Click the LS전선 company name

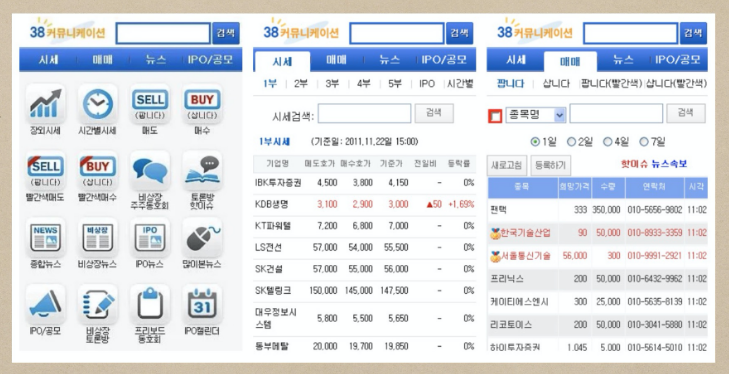click(268, 247)
